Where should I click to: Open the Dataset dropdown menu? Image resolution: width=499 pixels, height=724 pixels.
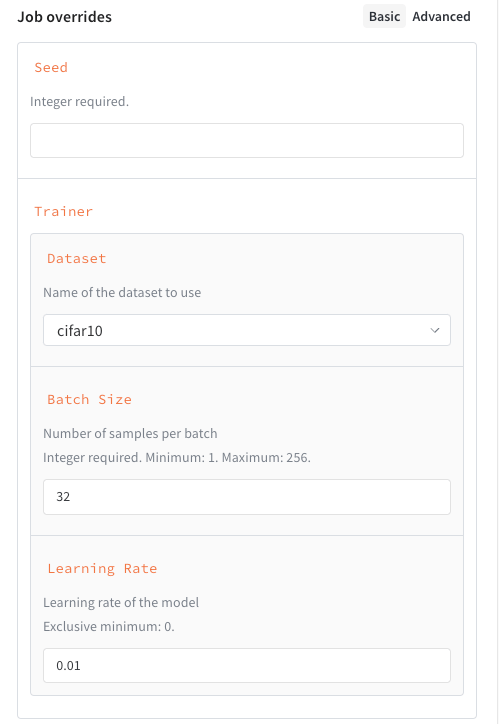tap(247, 330)
